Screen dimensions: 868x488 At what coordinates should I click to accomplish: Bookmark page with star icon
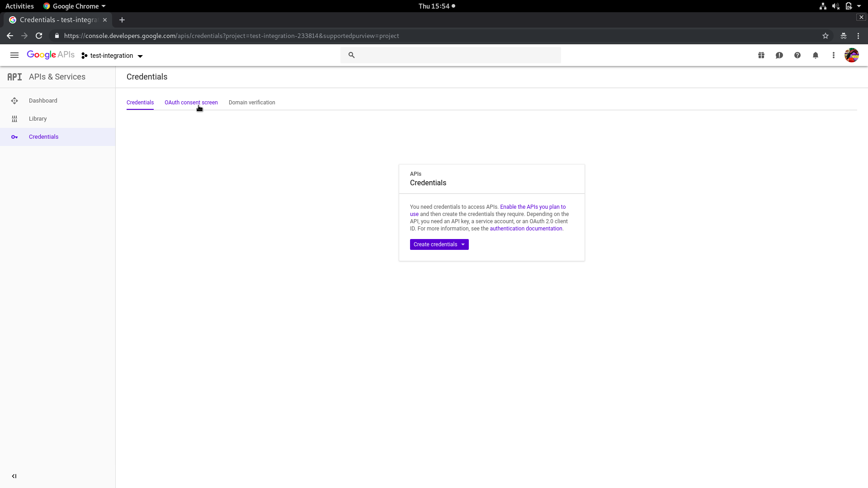click(x=826, y=36)
